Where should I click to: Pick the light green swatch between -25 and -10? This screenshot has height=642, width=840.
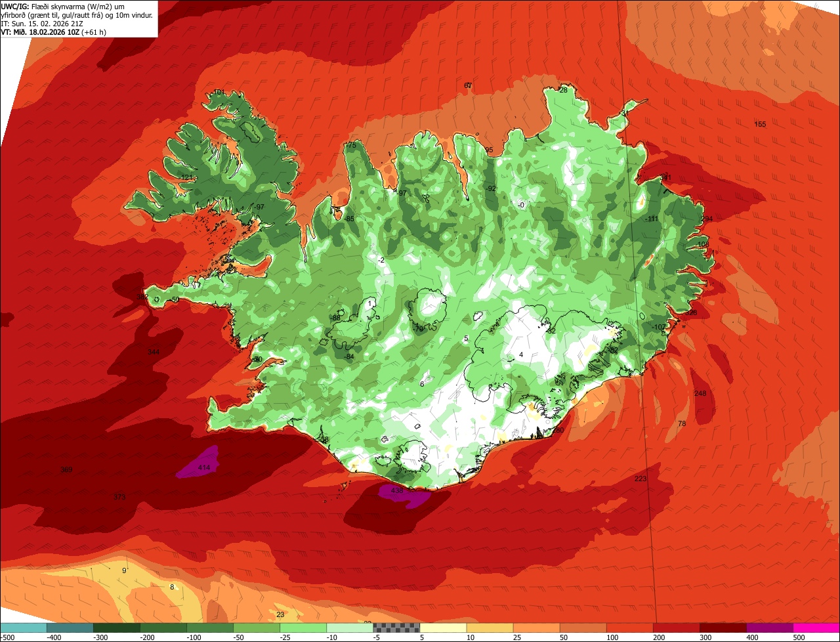tap(303, 628)
